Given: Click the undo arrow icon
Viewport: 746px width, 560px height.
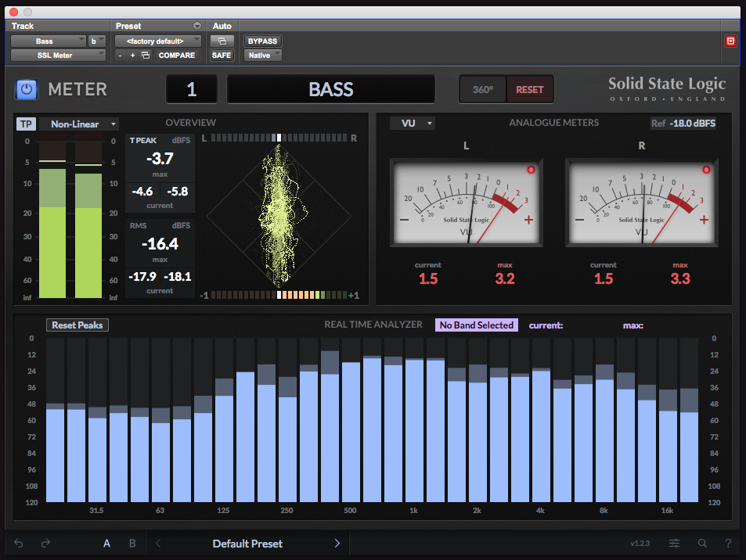Looking at the screenshot, I should 19,543.
